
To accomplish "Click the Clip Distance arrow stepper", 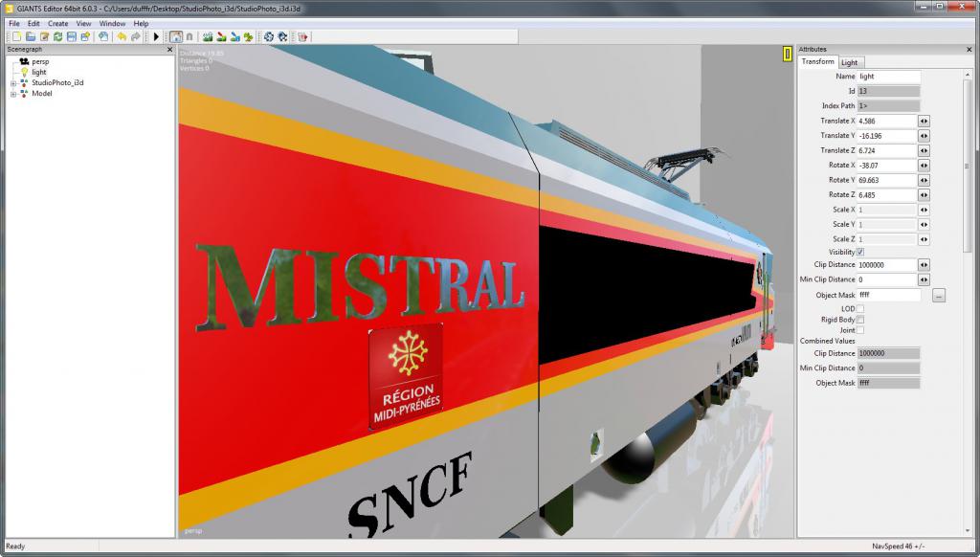I will tap(924, 265).
